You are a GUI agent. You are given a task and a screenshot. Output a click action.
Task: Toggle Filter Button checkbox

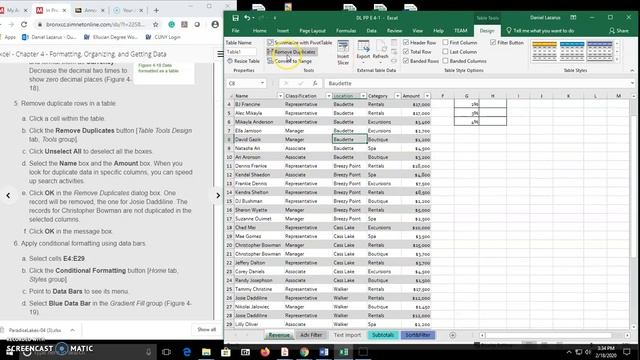tap(493, 42)
